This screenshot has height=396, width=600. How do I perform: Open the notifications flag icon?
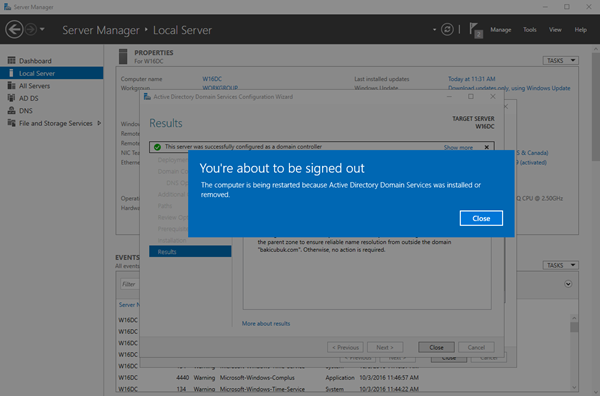click(476, 30)
